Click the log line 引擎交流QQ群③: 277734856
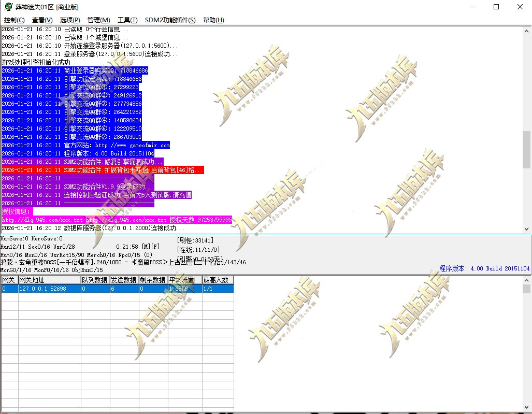This screenshot has height=414, width=532. point(72,104)
